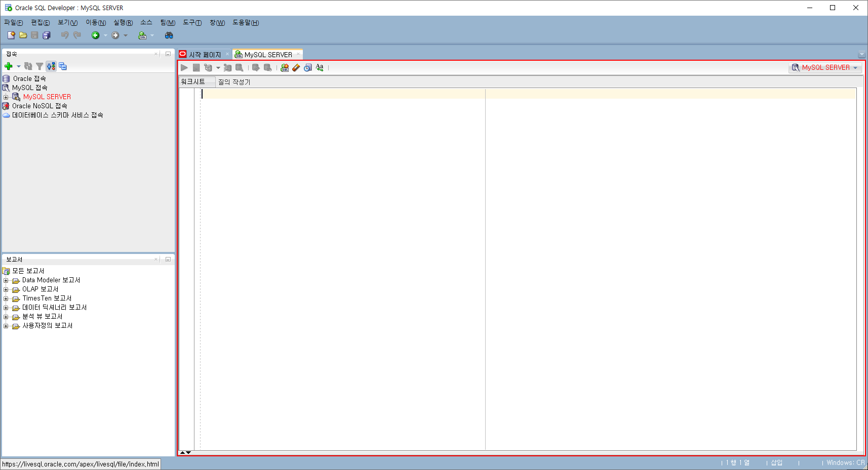Click the SQL Tuning Advisor icon
Viewport: 868px width, 470px height.
pos(240,67)
